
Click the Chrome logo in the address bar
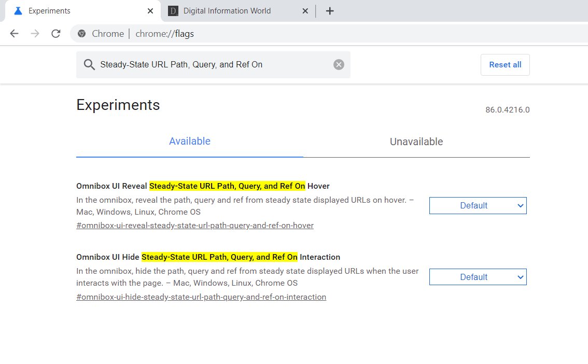81,33
